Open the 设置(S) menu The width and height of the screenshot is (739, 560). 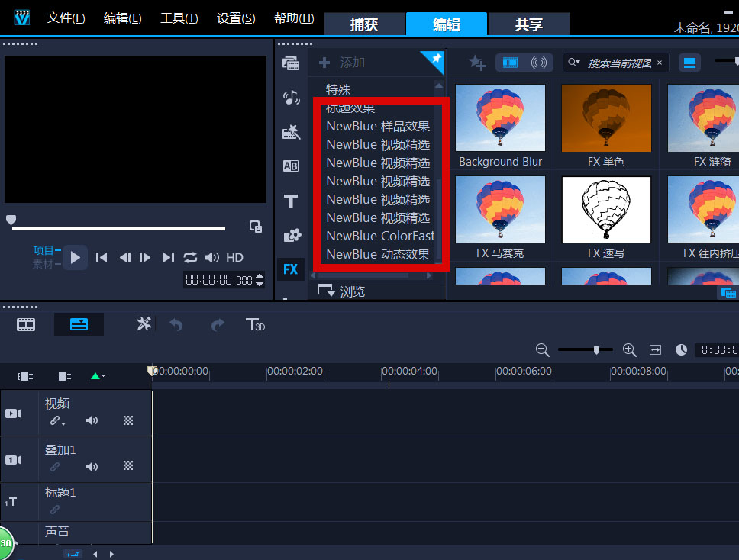click(x=236, y=18)
